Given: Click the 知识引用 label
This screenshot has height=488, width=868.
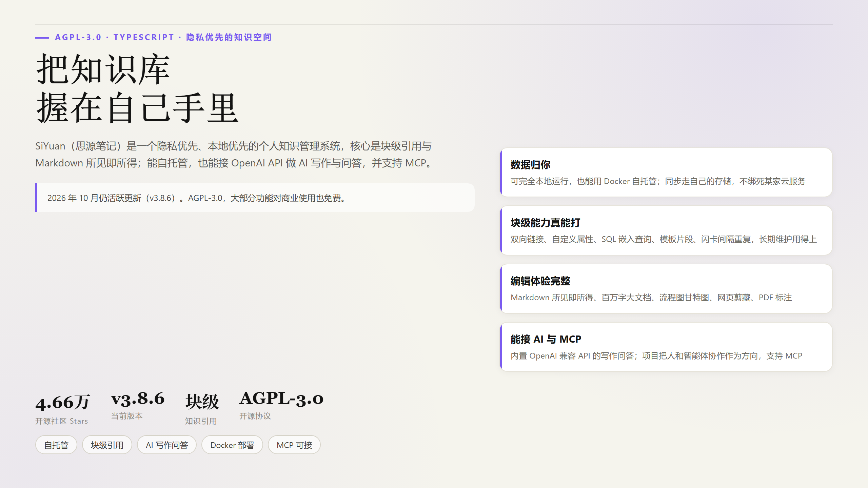Looking at the screenshot, I should point(201,421).
